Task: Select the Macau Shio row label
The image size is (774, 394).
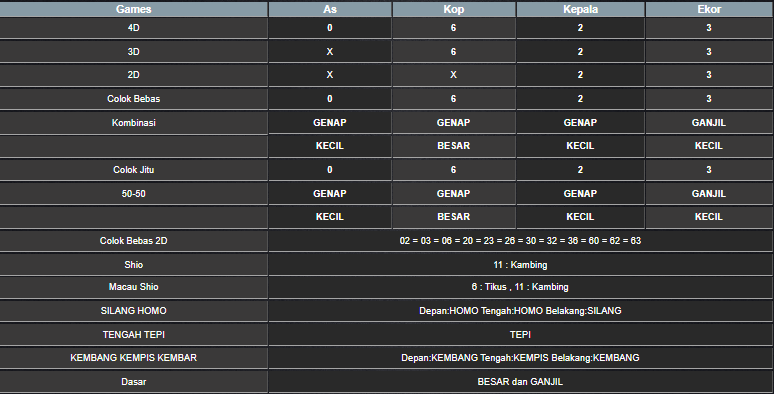Action: pos(133,286)
